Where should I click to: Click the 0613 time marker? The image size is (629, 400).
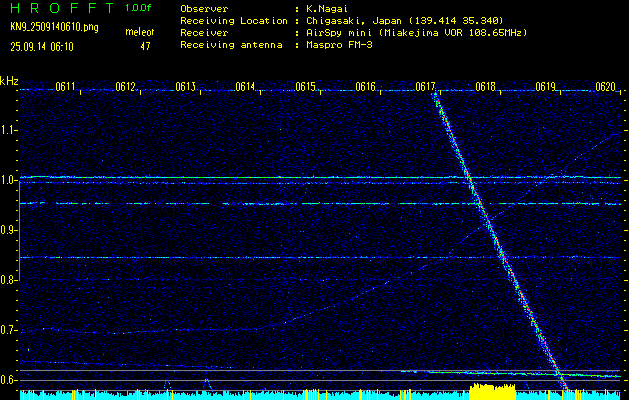185,86
